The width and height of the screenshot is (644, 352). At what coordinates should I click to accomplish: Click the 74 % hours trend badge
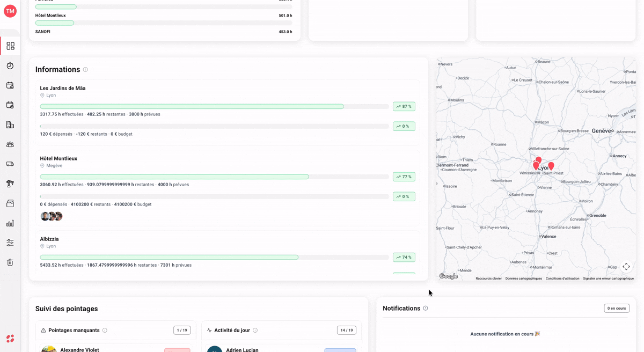[x=404, y=258]
